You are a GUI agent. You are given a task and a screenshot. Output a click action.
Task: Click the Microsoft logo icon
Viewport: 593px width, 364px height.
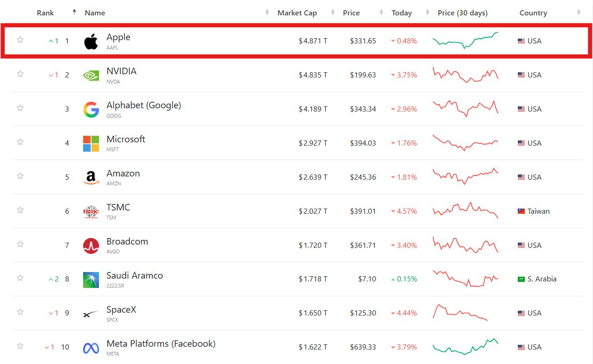(91, 143)
